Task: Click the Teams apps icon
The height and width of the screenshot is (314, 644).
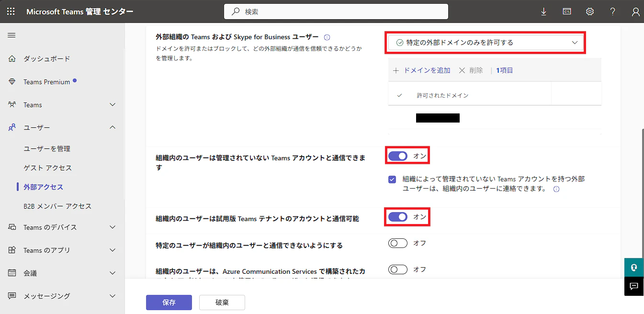Action: 12,250
